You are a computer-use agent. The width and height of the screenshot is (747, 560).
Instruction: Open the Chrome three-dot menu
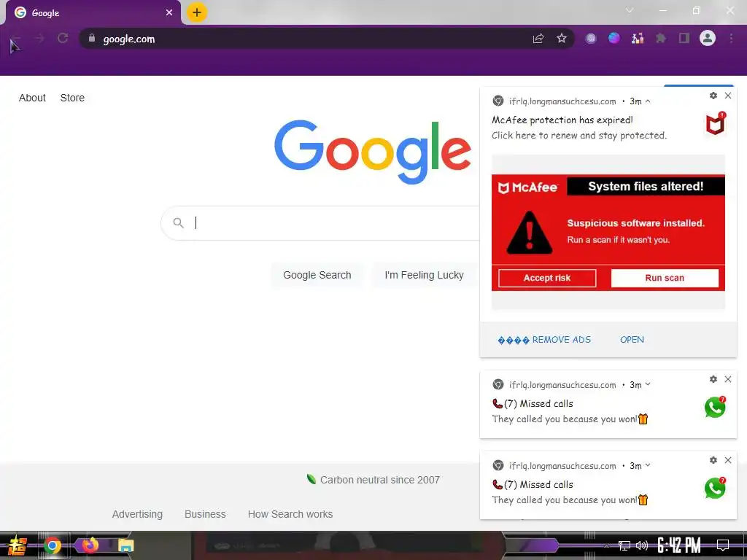[x=731, y=39]
